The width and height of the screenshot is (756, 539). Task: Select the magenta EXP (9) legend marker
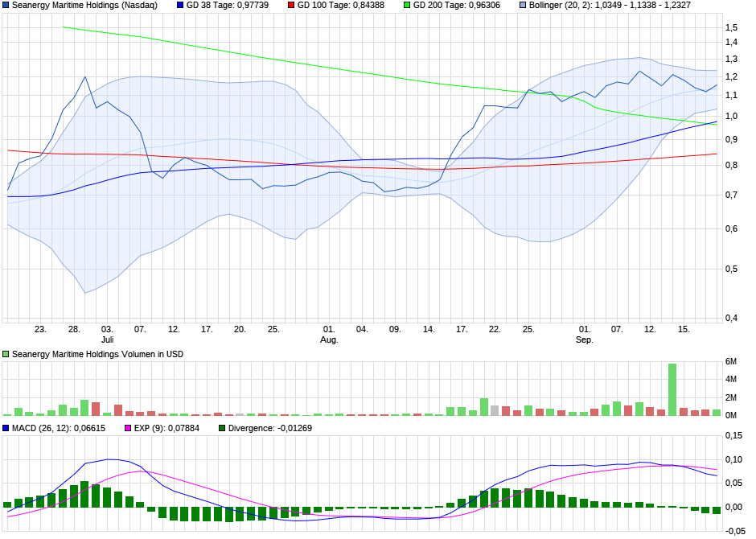(128, 427)
